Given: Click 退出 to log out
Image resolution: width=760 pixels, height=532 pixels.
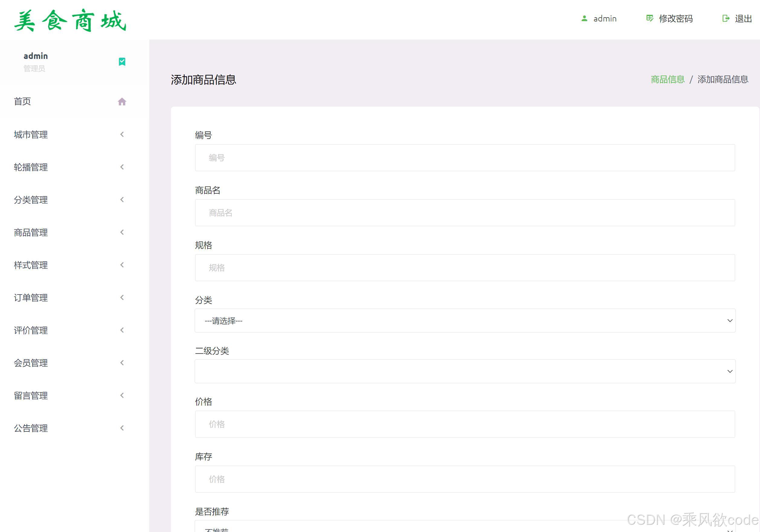Looking at the screenshot, I should [x=743, y=18].
